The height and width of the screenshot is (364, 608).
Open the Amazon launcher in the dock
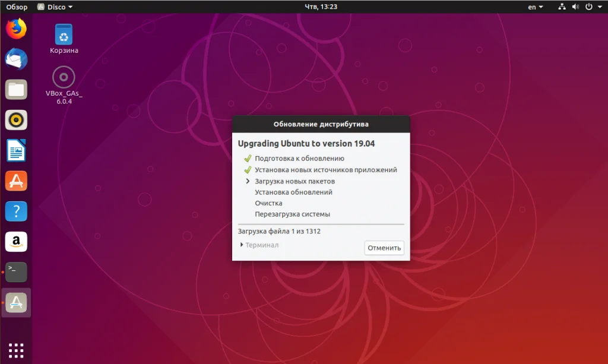coord(16,242)
